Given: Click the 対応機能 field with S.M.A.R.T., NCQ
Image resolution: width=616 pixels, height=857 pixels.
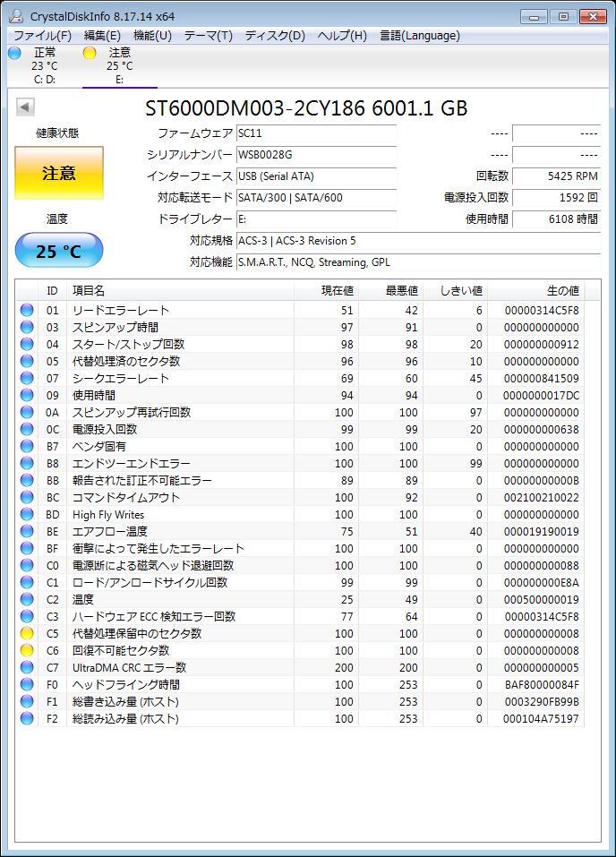Looking at the screenshot, I should pos(419,261).
